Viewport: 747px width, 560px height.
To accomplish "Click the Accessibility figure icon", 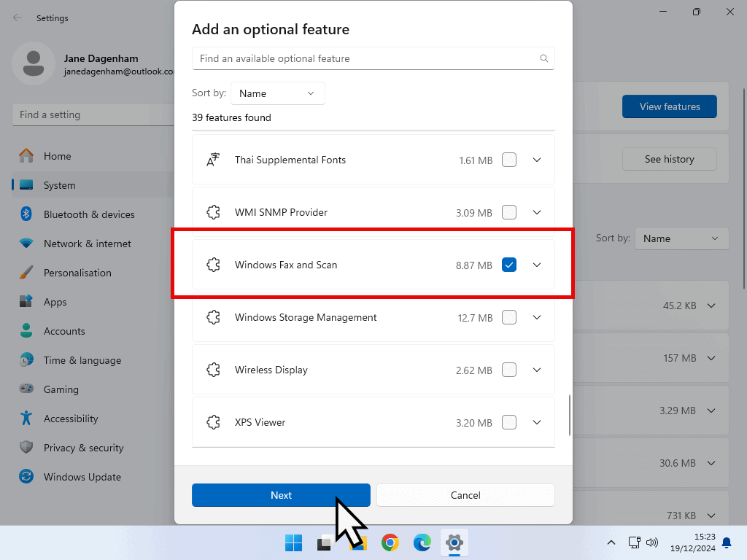I will click(26, 418).
